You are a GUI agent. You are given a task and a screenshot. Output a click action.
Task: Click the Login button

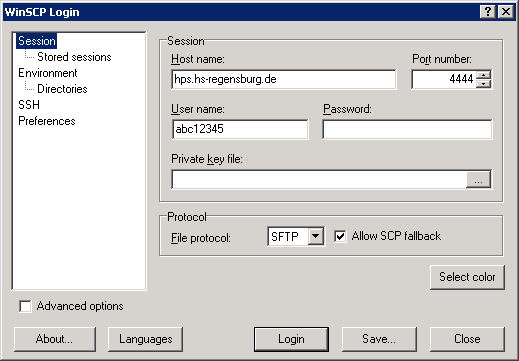(x=291, y=339)
